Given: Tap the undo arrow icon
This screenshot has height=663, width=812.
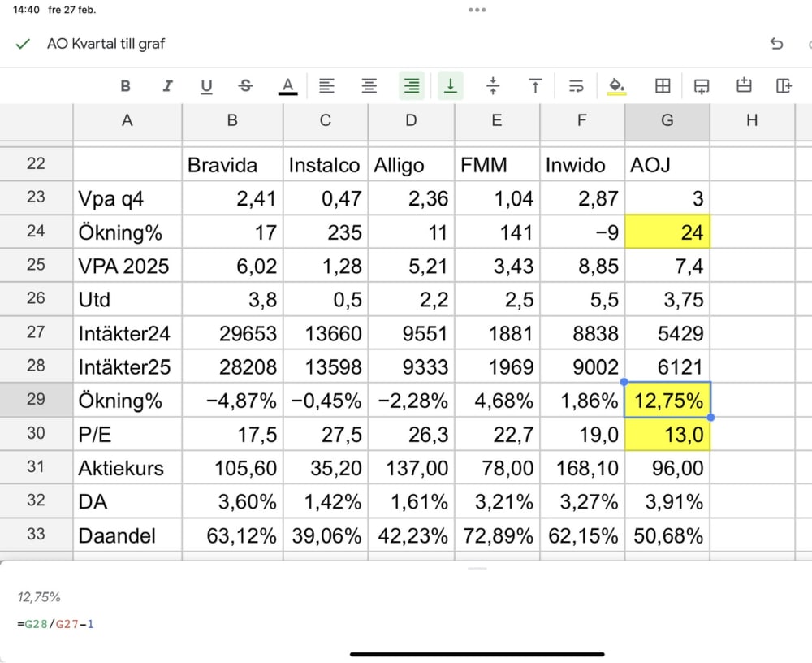Looking at the screenshot, I should (x=776, y=44).
